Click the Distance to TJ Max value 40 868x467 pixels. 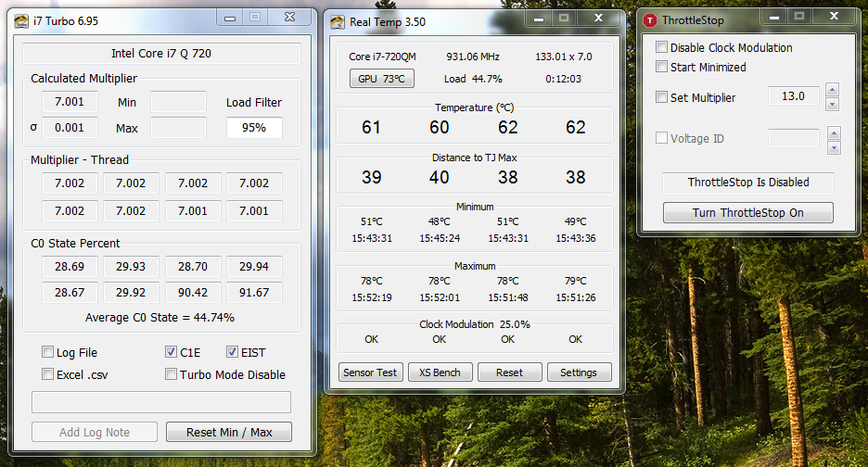[439, 177]
